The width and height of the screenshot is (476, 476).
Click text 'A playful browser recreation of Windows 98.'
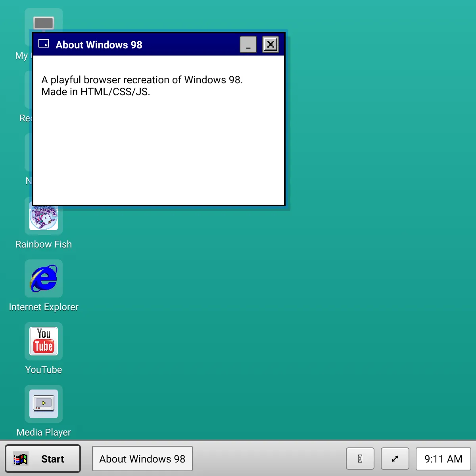point(142,80)
